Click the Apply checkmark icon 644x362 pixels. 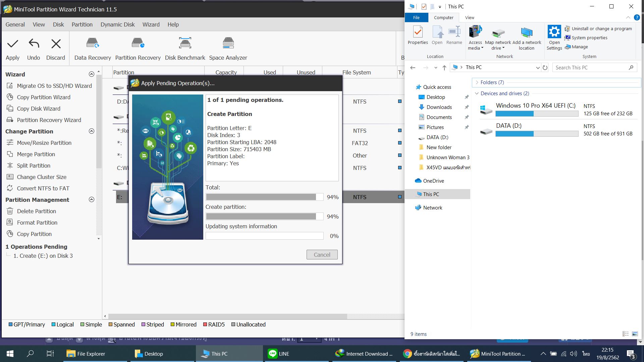tap(13, 44)
